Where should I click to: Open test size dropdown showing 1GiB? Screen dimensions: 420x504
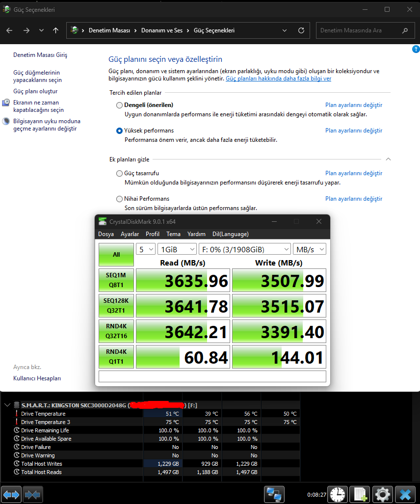tap(177, 249)
